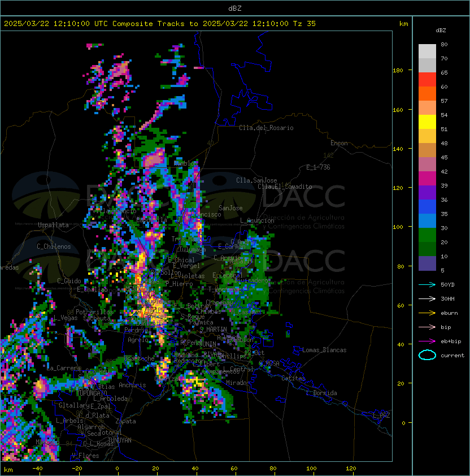Click the '30HM' legend label
Image resolution: width=470 pixels, height=476 pixels.
(447, 298)
